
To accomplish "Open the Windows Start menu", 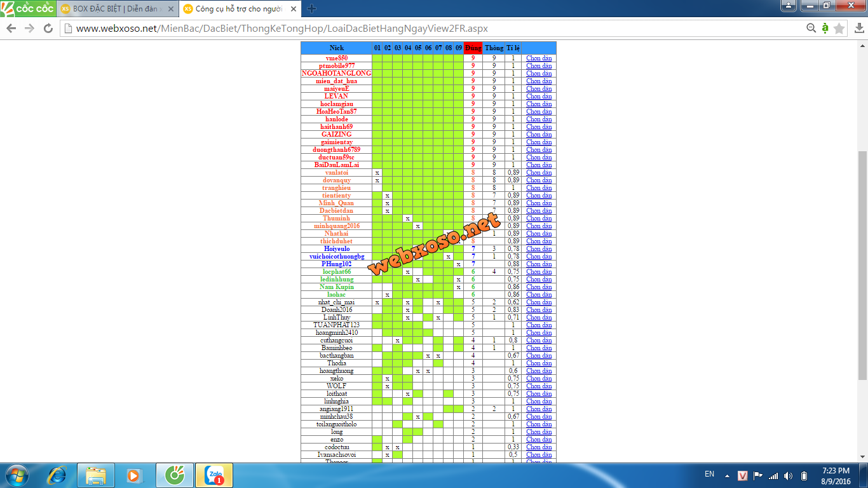I will [x=16, y=475].
